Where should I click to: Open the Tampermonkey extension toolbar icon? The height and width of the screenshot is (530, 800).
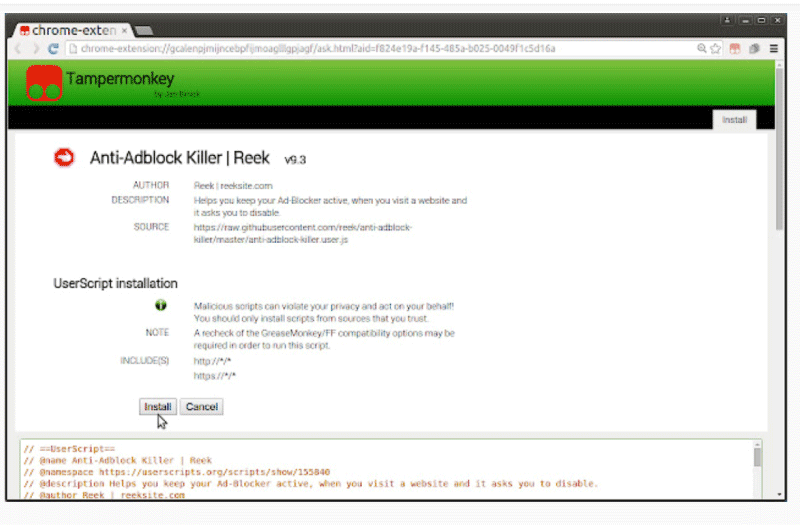tap(735, 48)
